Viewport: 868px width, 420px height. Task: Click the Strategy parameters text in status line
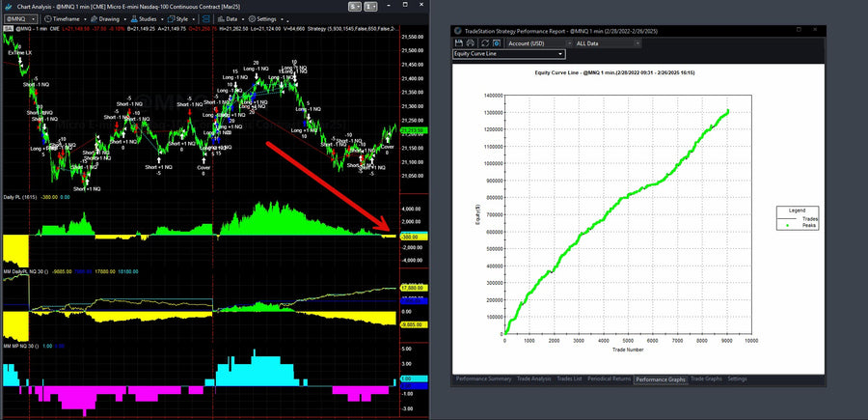(x=353, y=28)
